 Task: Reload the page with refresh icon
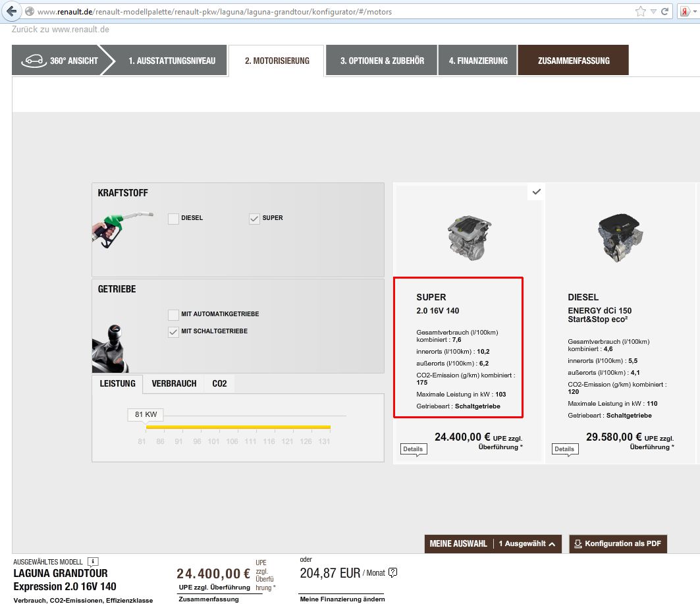tap(665, 12)
